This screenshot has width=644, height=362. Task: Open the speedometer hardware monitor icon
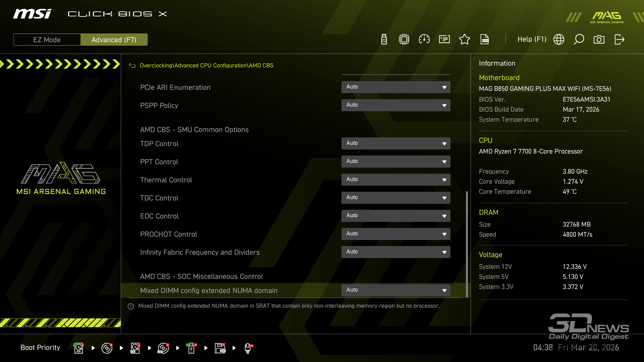tap(424, 40)
